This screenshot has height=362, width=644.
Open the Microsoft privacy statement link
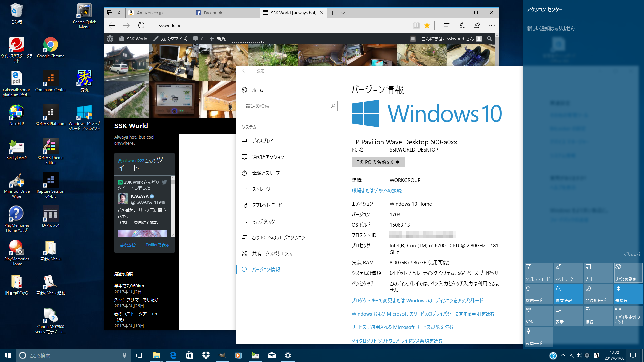[423, 314]
